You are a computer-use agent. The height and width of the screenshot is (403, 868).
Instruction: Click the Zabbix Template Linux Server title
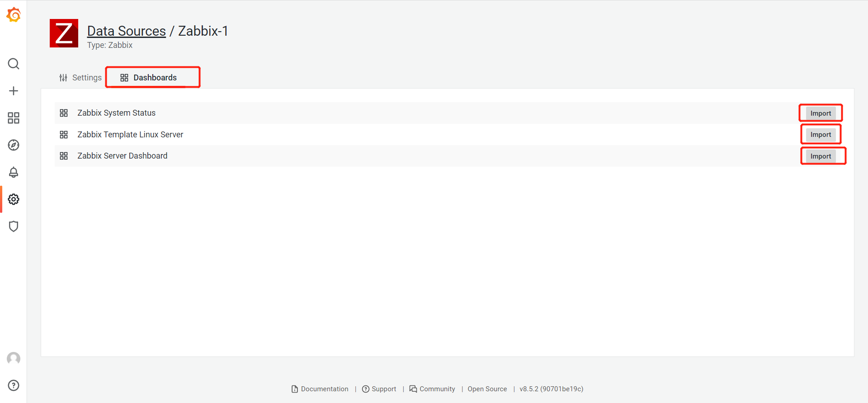click(130, 135)
